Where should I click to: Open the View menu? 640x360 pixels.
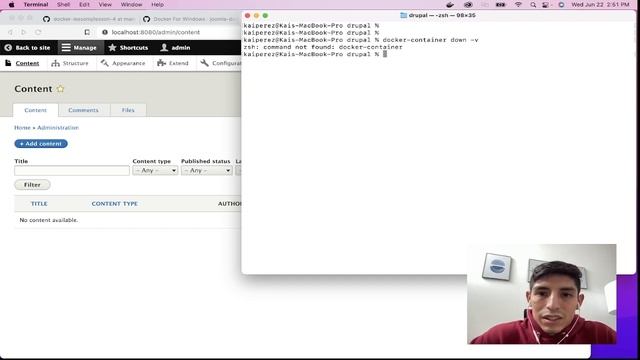click(105, 4)
